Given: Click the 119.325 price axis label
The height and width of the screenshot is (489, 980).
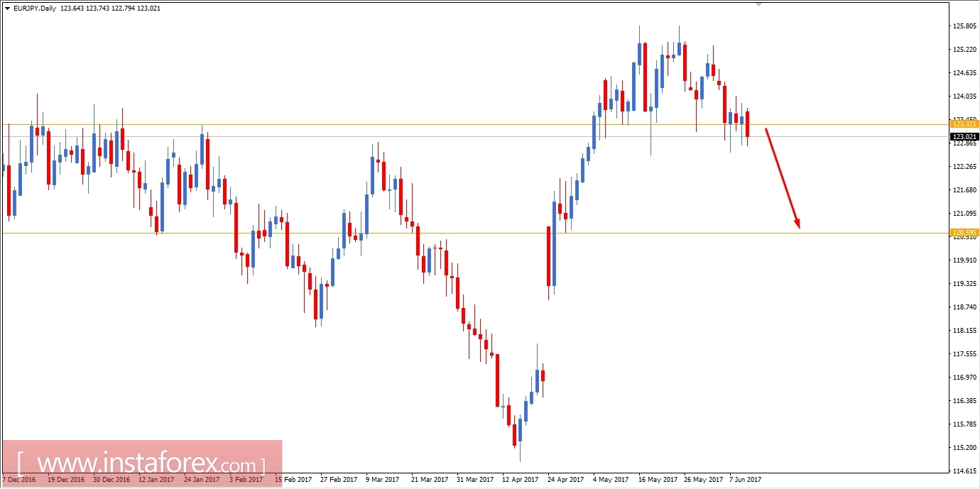Looking at the screenshot, I should (966, 284).
